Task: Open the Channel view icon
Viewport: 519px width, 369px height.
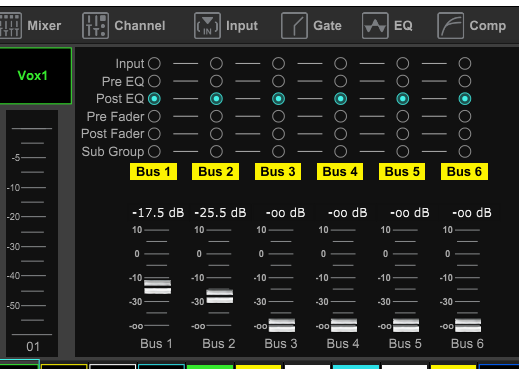Action: pos(95,26)
